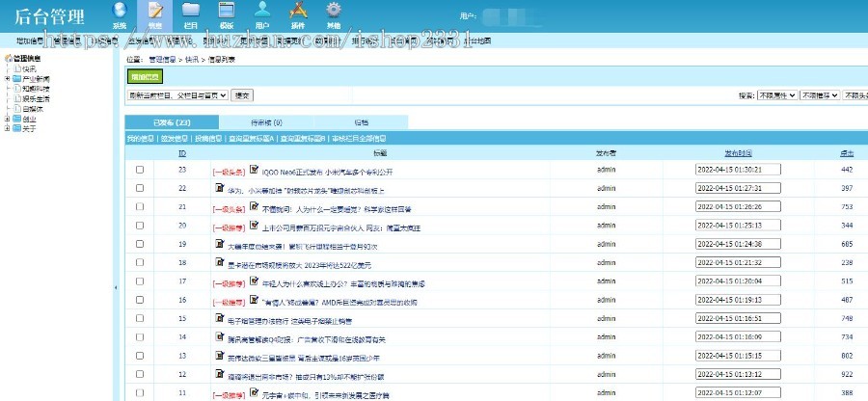Image resolution: width=868 pixels, height=401 pixels.
Task: Click the date field 2022-04-15 01:13:12
Action: click(x=738, y=374)
